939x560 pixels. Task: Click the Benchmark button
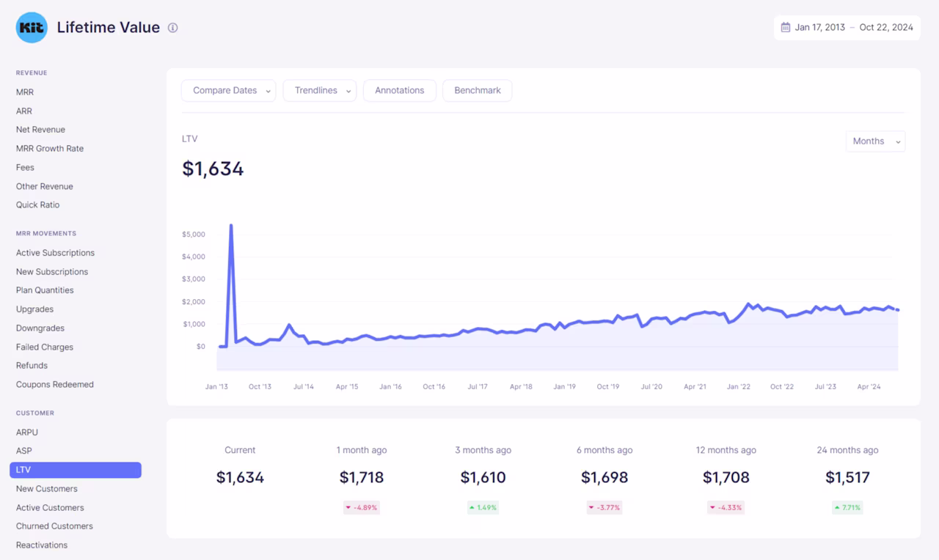click(x=478, y=91)
